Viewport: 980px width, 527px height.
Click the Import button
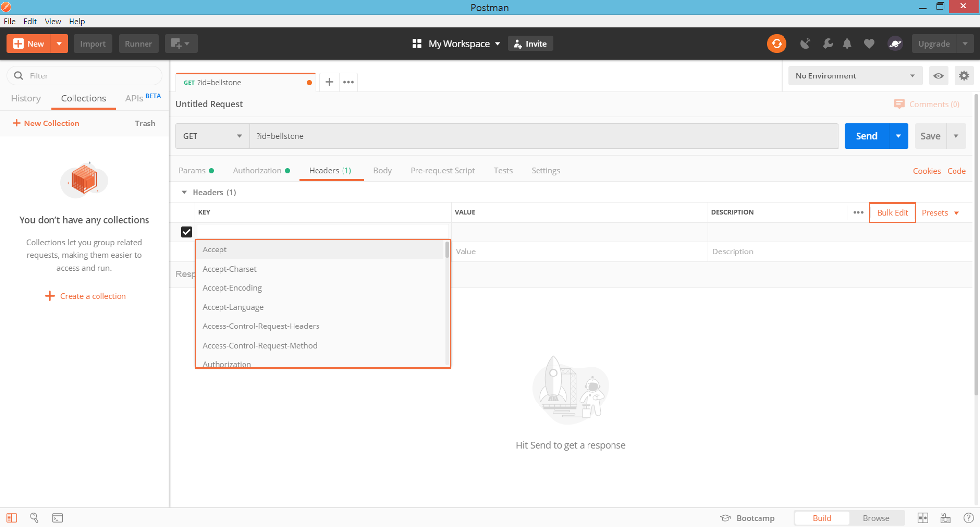[x=93, y=44]
